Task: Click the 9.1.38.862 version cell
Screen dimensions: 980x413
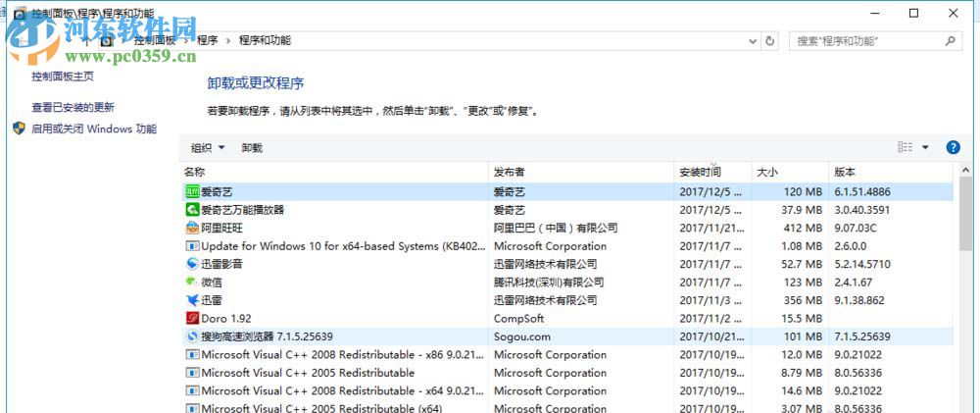Action: (x=859, y=300)
